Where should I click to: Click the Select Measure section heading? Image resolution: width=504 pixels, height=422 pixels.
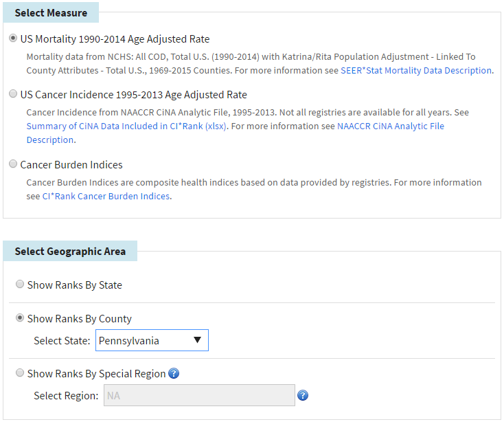point(51,13)
